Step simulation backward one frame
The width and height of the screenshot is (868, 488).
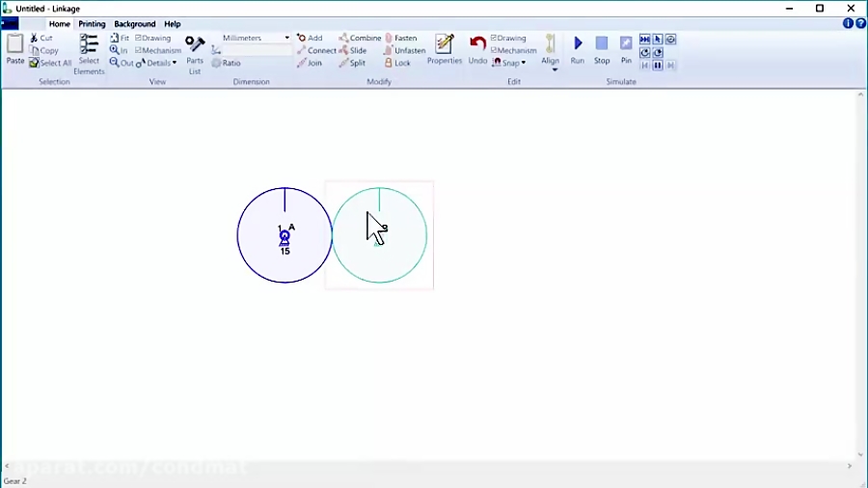coord(645,66)
